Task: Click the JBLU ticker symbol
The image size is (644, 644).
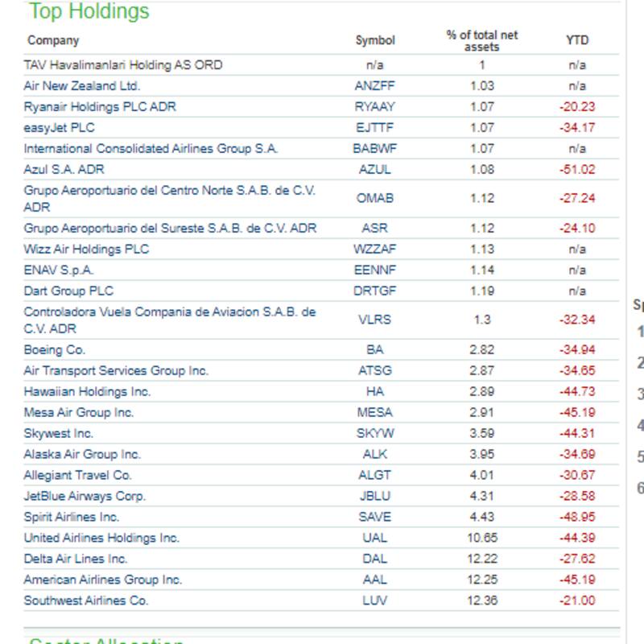Action: coord(375,496)
